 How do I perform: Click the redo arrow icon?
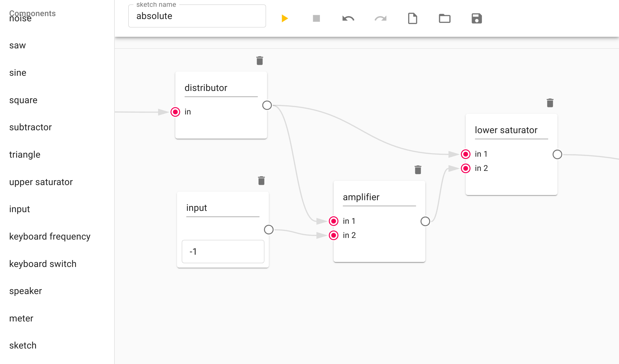pos(380,18)
